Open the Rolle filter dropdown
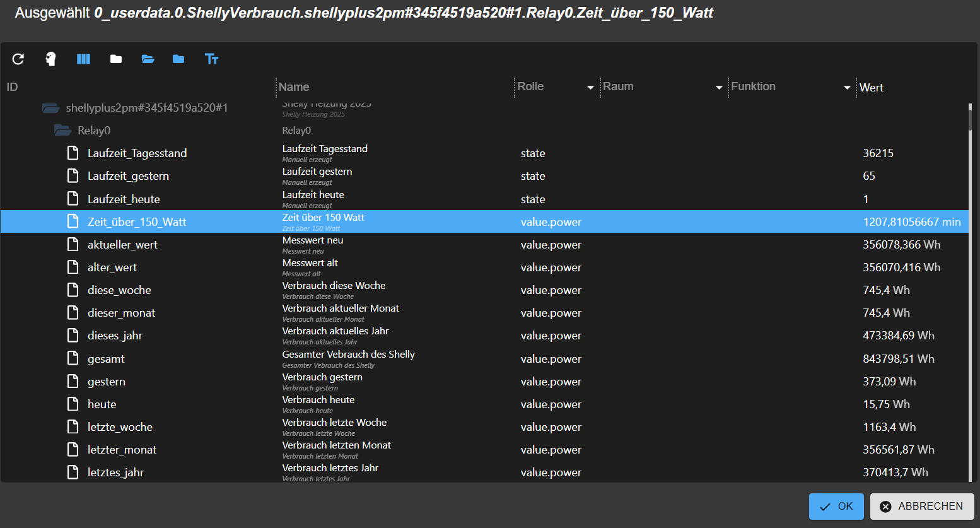This screenshot has width=980, height=528. point(590,87)
